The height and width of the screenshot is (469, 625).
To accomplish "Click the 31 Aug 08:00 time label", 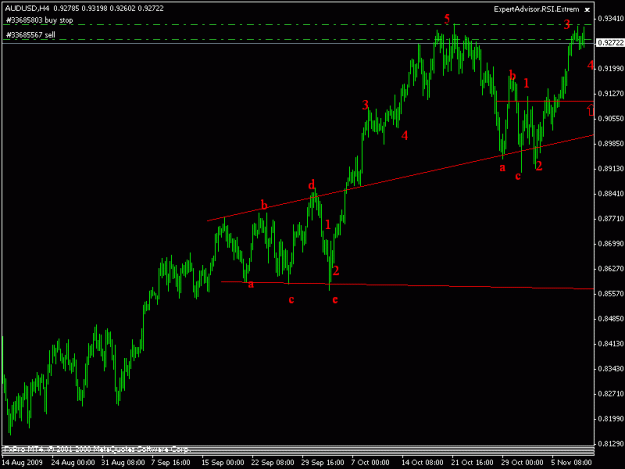I will tap(123, 463).
